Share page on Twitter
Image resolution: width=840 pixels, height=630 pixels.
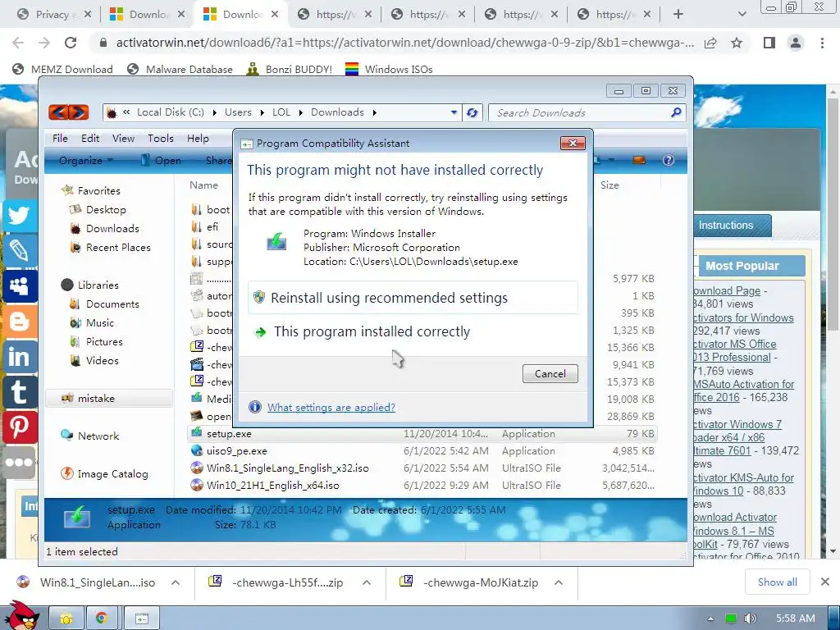point(20,216)
